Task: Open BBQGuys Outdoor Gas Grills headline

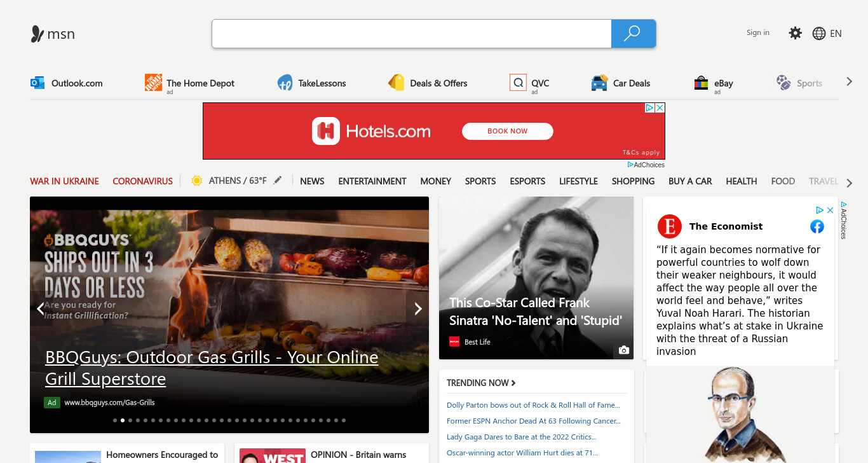Action: pyautogui.click(x=212, y=368)
